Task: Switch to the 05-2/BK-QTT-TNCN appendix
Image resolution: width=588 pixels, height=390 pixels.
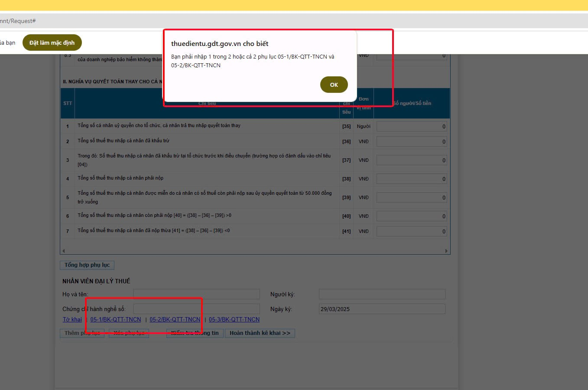Action: (x=175, y=320)
